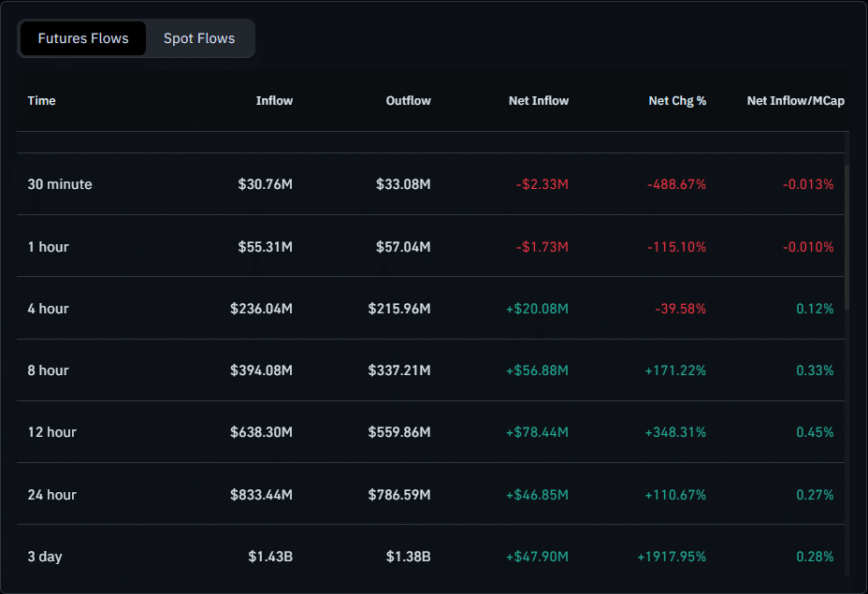Select the 24 hour row
This screenshot has height=594, width=868.
(x=51, y=494)
